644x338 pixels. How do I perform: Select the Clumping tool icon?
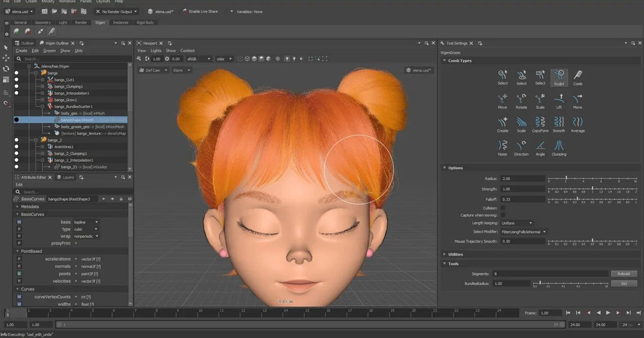point(559,146)
